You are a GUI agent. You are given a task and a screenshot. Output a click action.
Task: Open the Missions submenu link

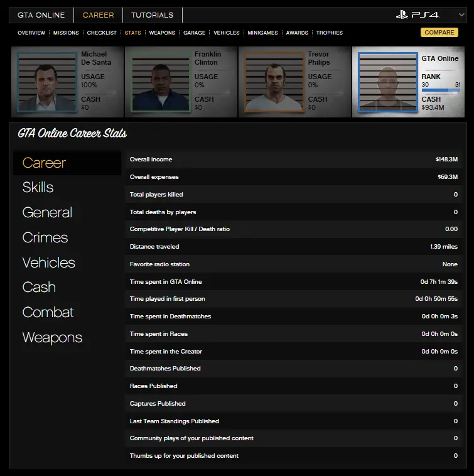(x=66, y=33)
